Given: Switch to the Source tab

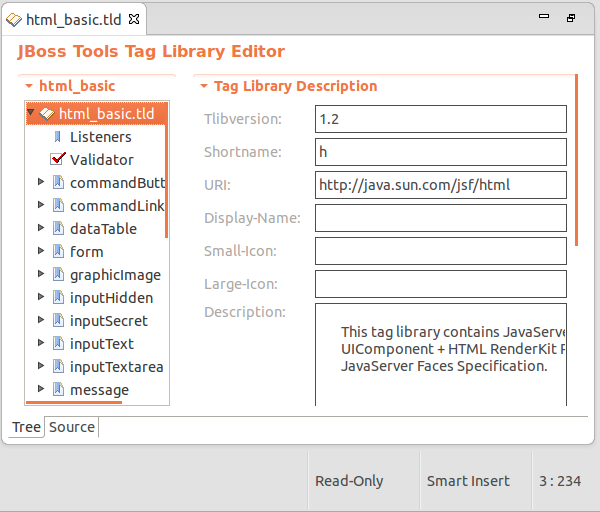Looking at the screenshot, I should [72, 427].
